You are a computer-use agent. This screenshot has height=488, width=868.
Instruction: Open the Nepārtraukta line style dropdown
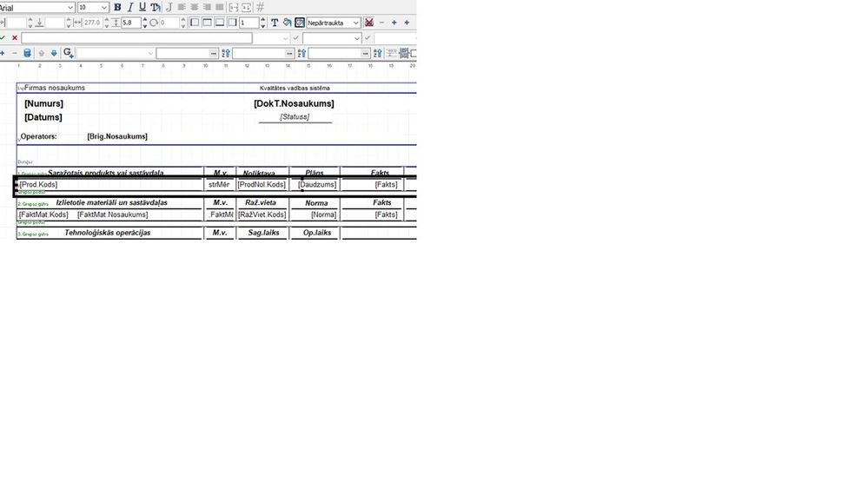click(x=334, y=23)
